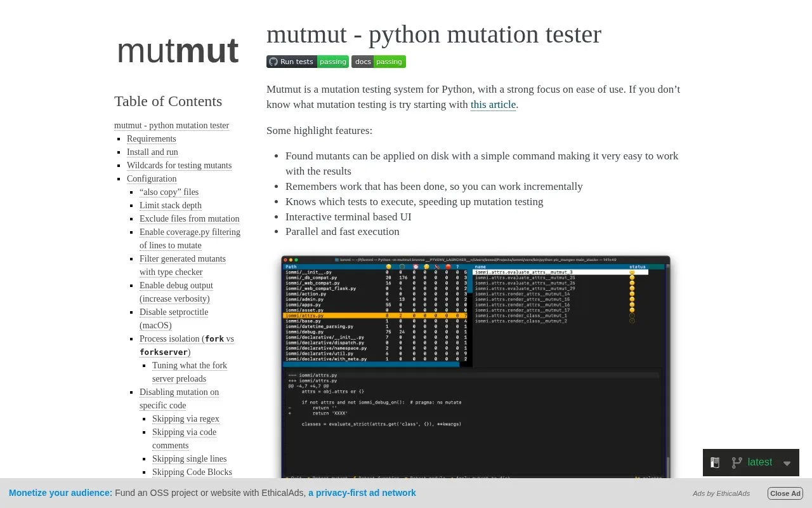Open the Run tests passing badge

[x=308, y=62]
